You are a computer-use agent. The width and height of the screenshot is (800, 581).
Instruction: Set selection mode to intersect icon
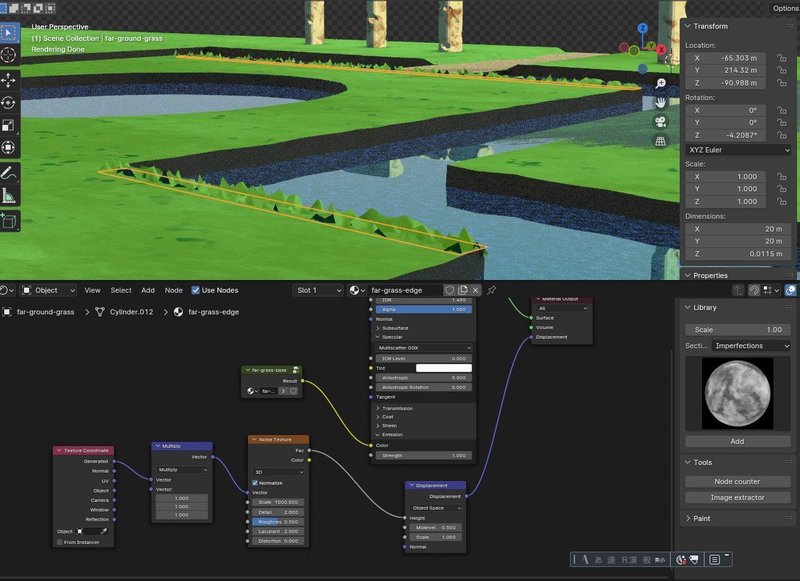tap(50, 8)
